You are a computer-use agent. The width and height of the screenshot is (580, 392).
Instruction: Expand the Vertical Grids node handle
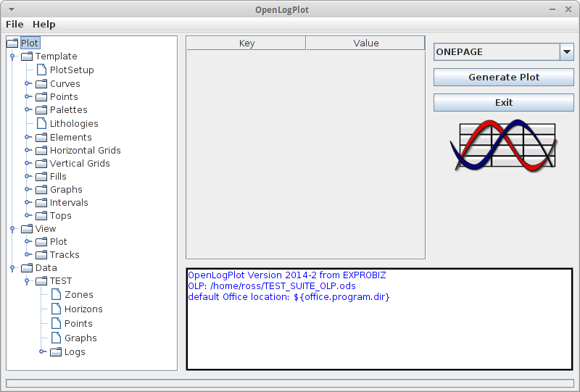tap(27, 163)
